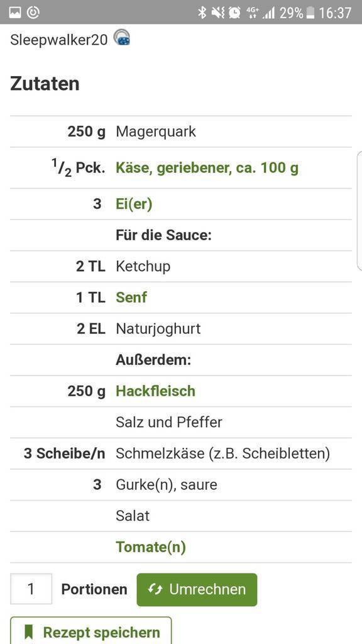This screenshot has width=362, height=644.
Task: Tap the Sleepwalker20 user badge icon
Action: pos(122,37)
